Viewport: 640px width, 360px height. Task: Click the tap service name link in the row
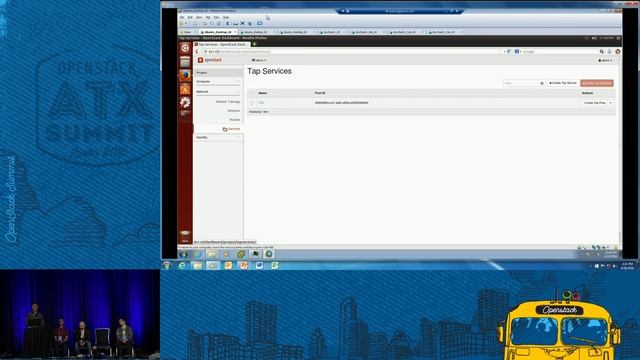click(261, 103)
